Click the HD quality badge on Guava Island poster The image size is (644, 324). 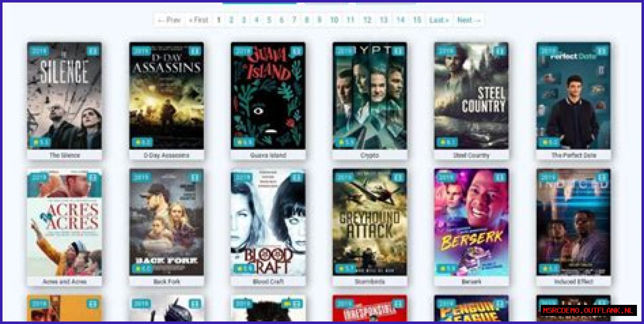point(296,51)
